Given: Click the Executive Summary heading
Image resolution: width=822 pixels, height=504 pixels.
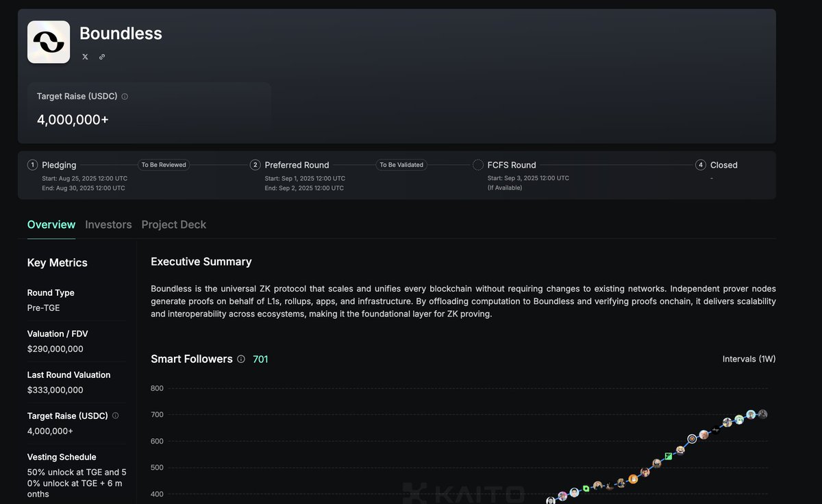Looking at the screenshot, I should 201,262.
